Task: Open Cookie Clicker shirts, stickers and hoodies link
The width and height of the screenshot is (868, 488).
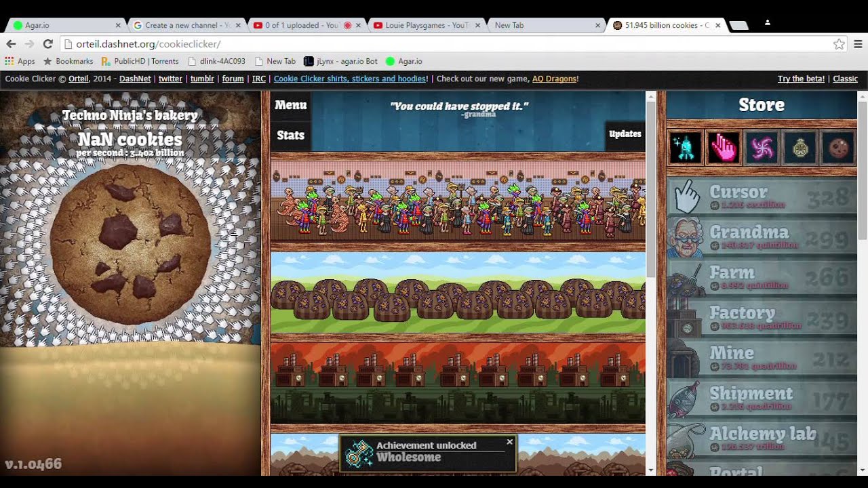Action: 350,79
